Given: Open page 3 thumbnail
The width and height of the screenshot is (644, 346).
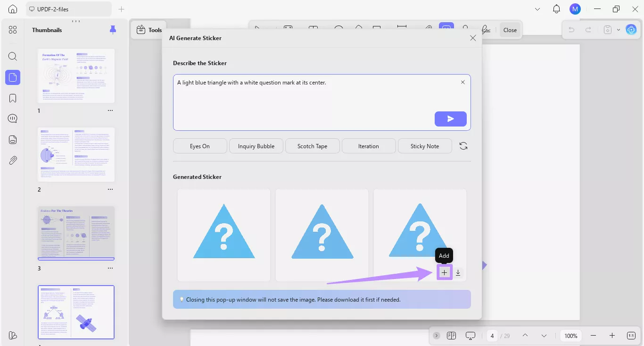Looking at the screenshot, I should point(76,233).
